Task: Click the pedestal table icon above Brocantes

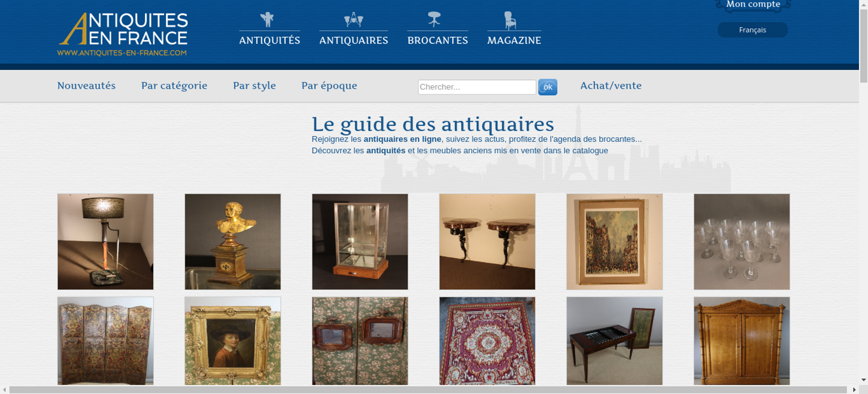Action: point(434,20)
